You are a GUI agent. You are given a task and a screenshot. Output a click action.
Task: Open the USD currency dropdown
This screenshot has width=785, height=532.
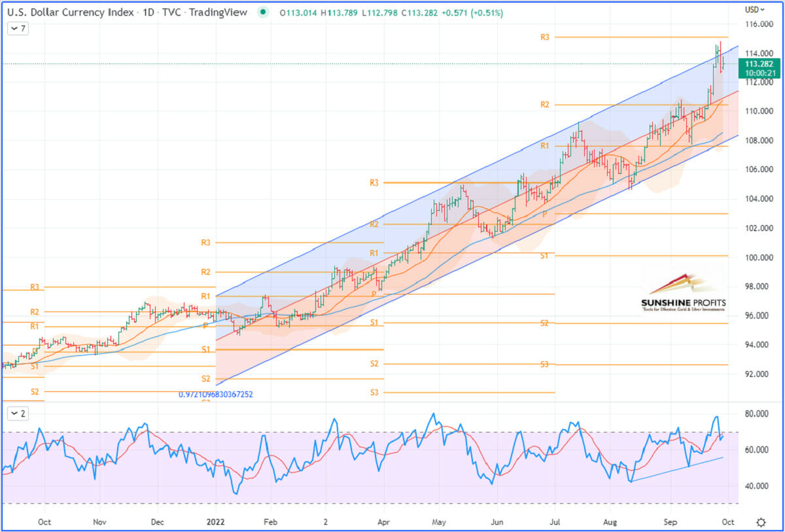(x=754, y=10)
